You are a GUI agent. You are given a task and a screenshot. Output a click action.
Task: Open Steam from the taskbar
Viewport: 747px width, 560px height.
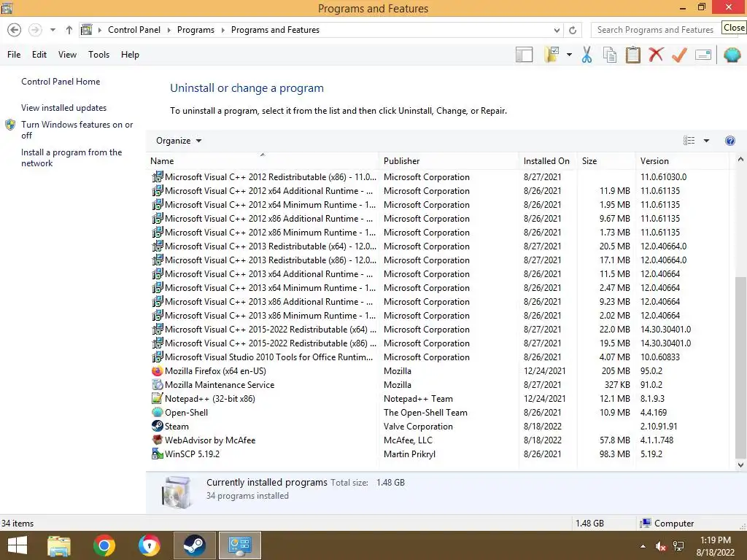[x=194, y=545]
